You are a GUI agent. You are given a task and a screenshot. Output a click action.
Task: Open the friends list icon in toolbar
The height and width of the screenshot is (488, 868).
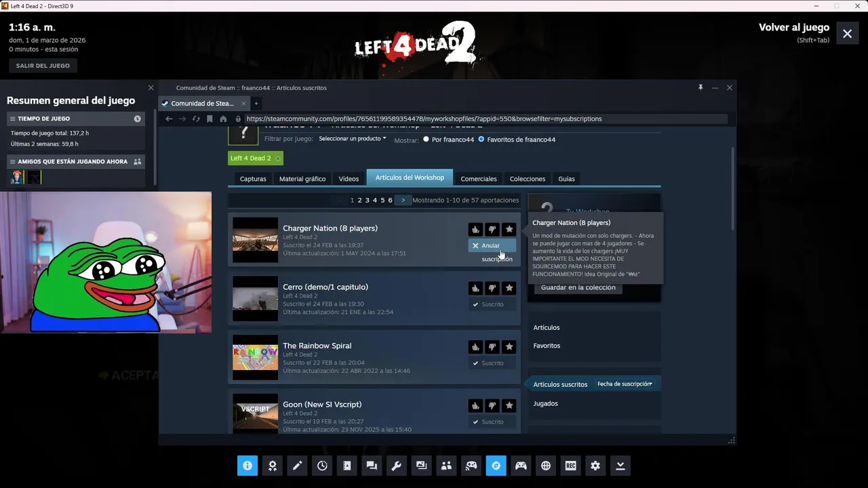click(x=446, y=466)
